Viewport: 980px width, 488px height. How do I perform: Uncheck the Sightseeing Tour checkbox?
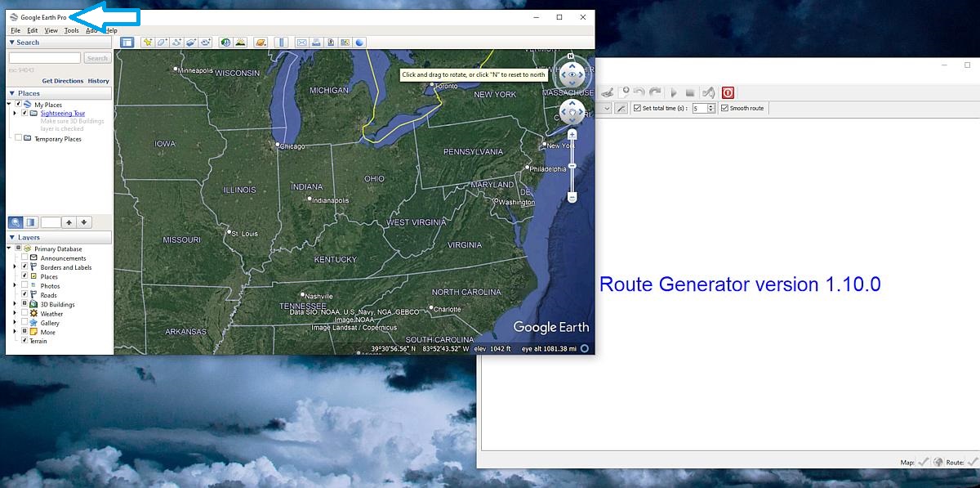click(24, 114)
